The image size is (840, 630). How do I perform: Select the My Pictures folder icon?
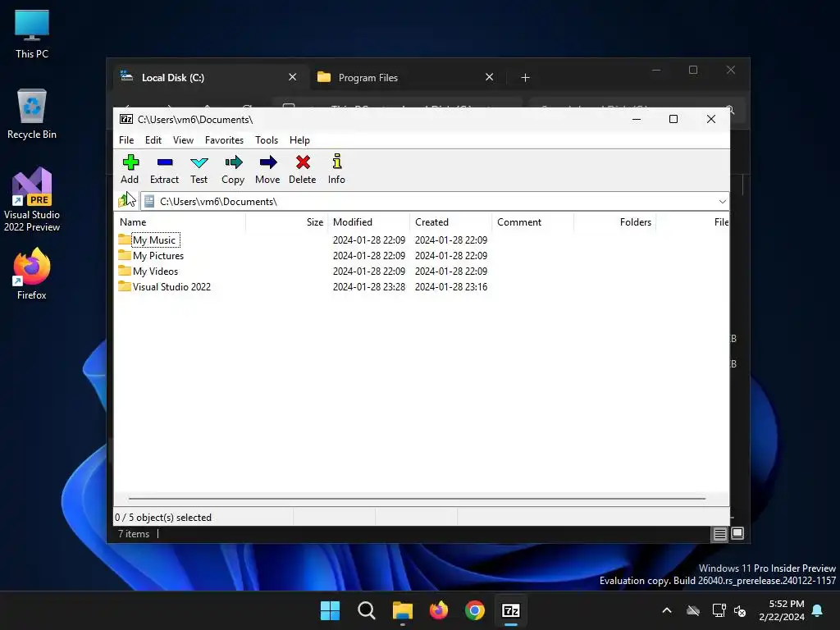coord(125,255)
